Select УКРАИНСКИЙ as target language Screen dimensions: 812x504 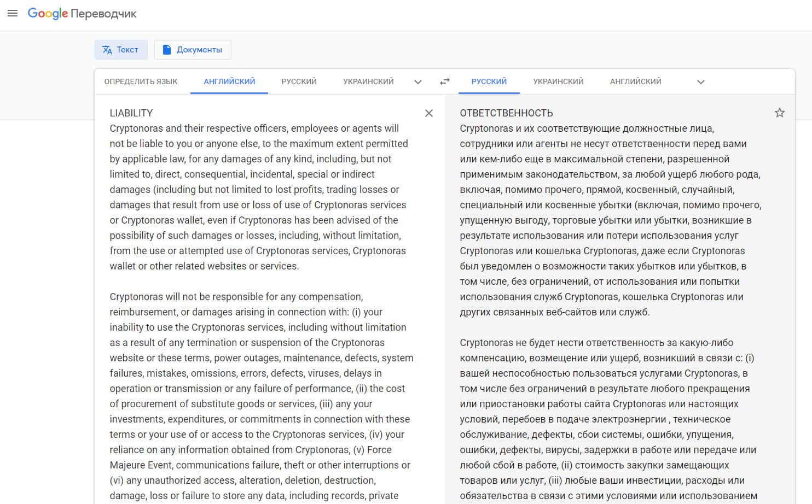coord(558,81)
